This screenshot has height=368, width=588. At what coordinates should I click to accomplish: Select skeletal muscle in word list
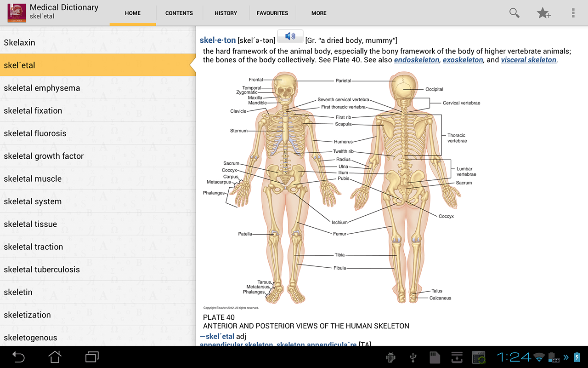(33, 178)
